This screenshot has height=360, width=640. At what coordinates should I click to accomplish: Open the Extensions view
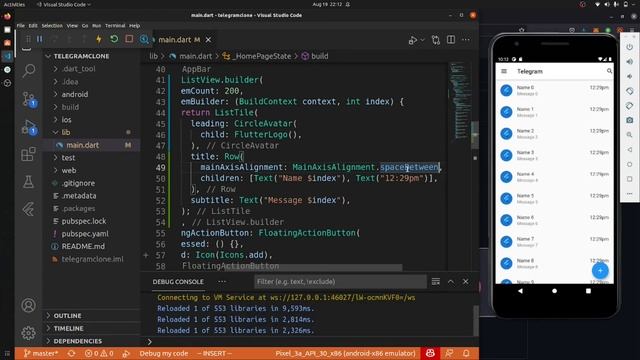tap(29, 154)
